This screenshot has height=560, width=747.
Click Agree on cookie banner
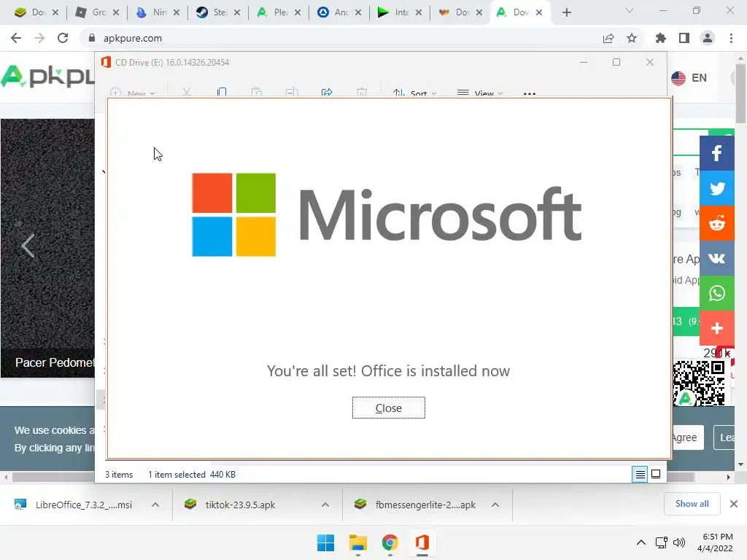point(687,437)
